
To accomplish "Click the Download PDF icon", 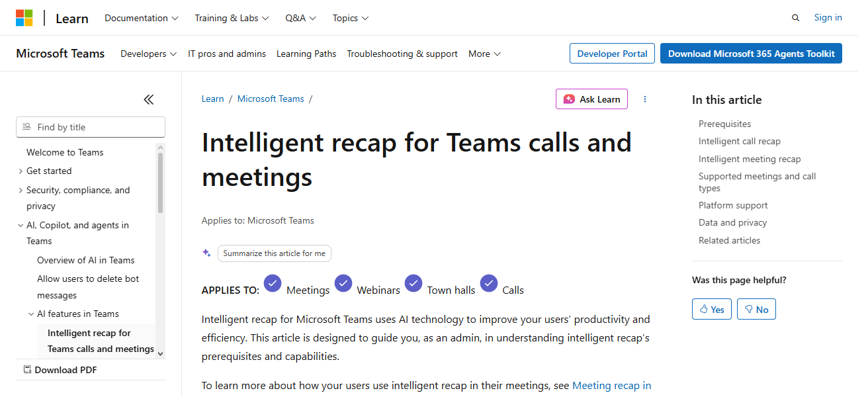I will click(x=27, y=369).
